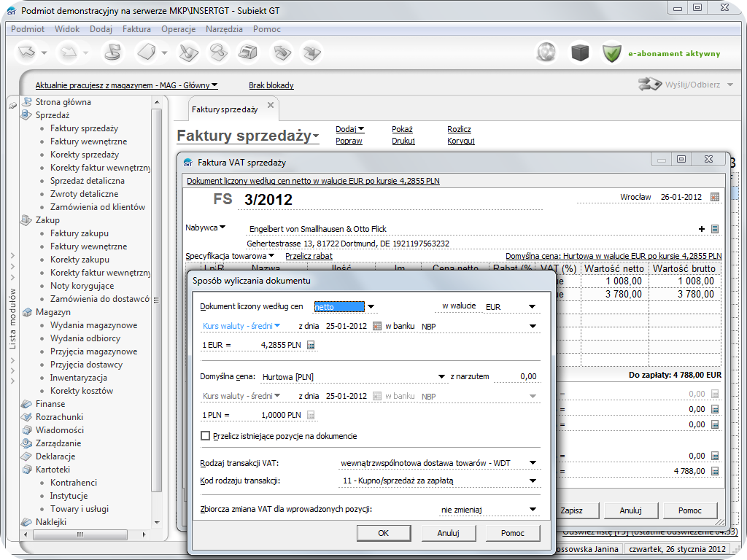Click the Naklejki module icon
The height and width of the screenshot is (560, 747).
pyautogui.click(x=27, y=522)
